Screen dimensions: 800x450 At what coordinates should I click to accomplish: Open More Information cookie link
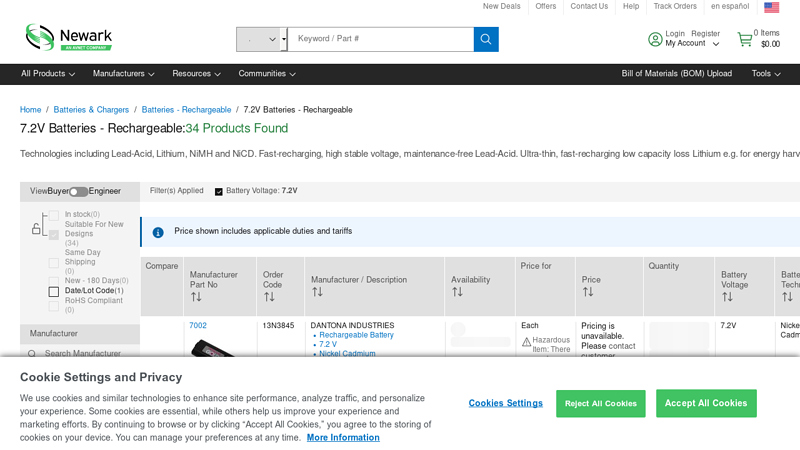(343, 438)
